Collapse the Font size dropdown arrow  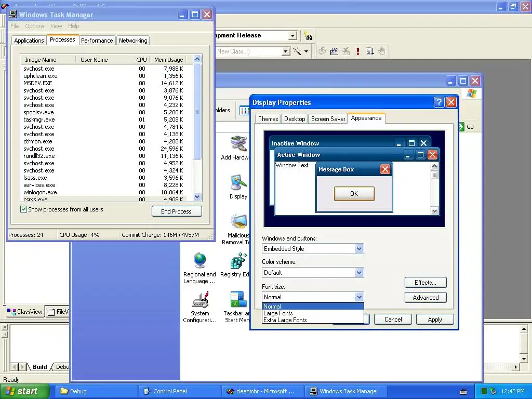(x=360, y=297)
